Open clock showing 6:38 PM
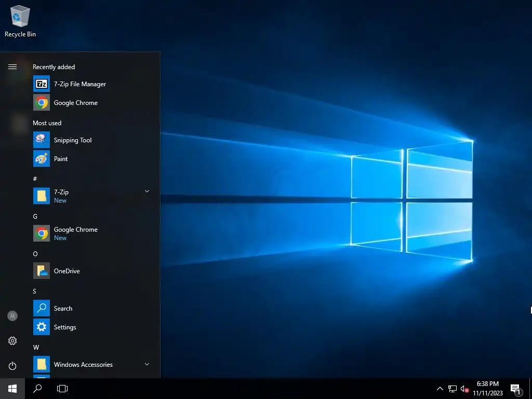The image size is (532, 399). (487, 389)
